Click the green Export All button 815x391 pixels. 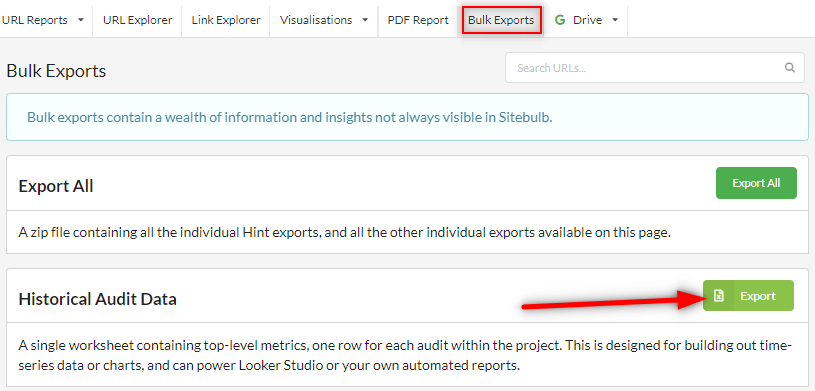point(756,183)
